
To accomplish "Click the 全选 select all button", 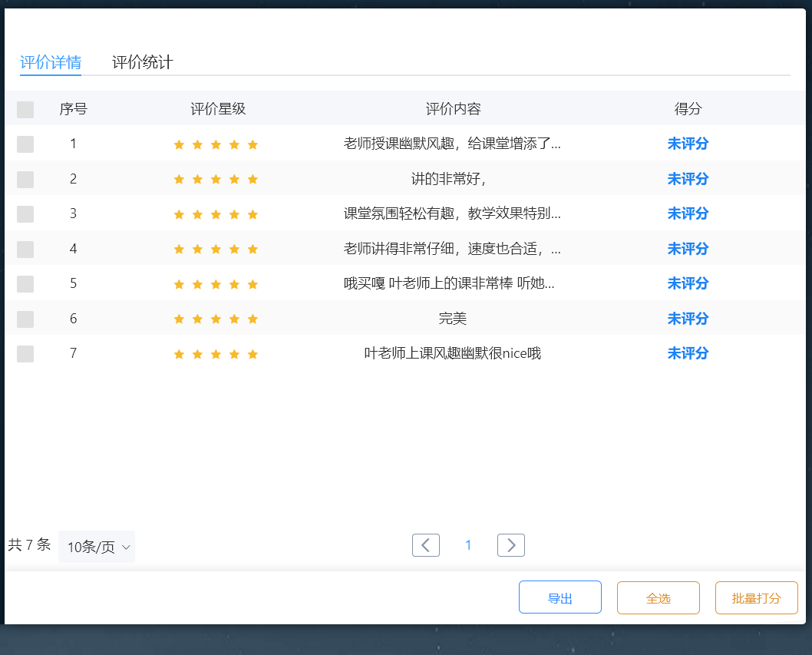I will (x=659, y=597).
